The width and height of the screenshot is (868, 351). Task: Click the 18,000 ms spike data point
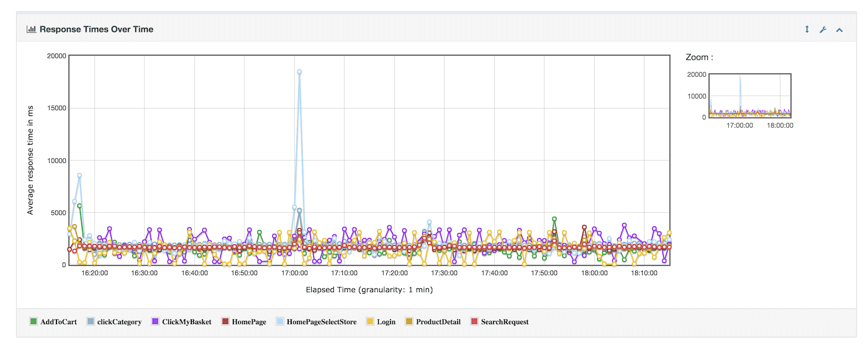(299, 72)
